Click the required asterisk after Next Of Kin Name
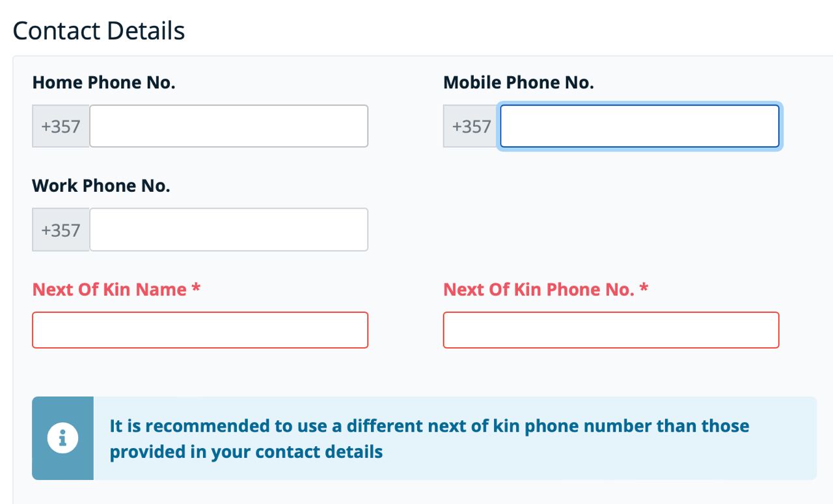833x504 pixels. coord(196,289)
